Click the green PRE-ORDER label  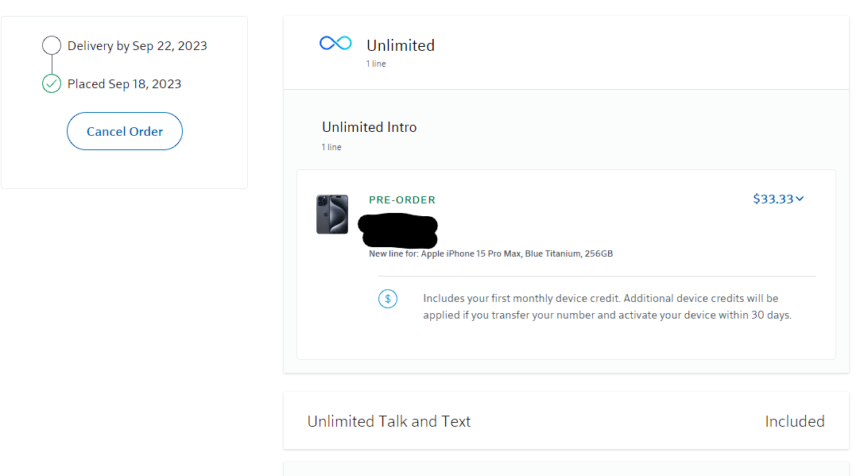[x=402, y=200]
